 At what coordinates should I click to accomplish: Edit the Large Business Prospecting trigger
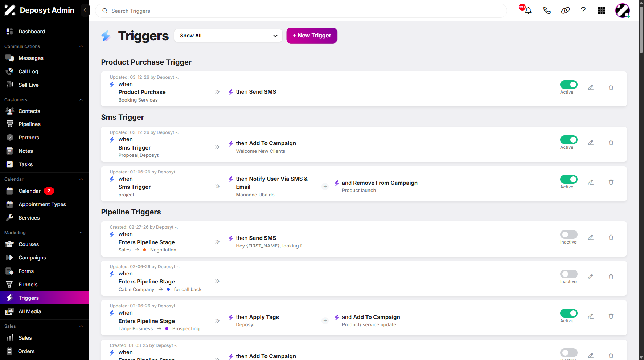point(591,316)
